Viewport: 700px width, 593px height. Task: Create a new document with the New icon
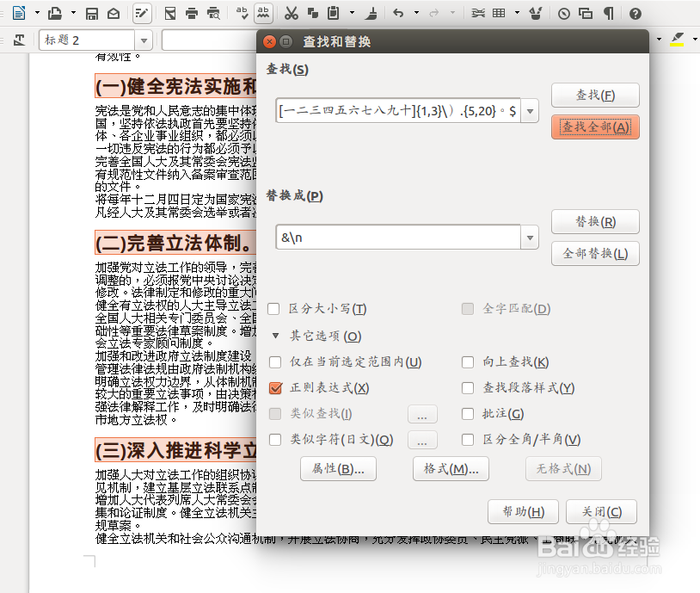(x=19, y=14)
